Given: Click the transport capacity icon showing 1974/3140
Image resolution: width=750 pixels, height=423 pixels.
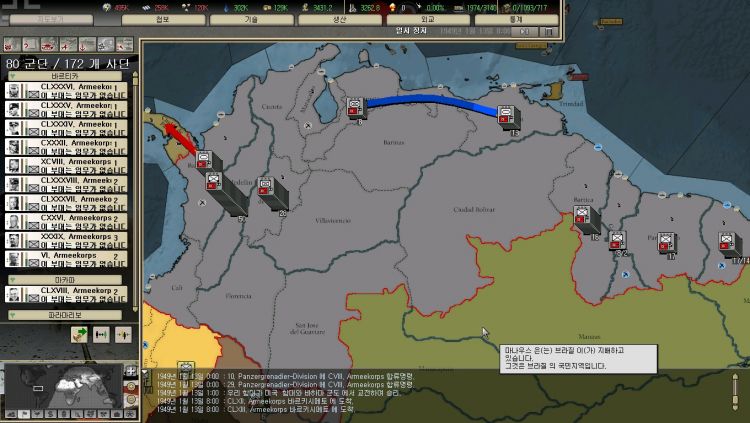Looking at the screenshot, I should [459, 8].
